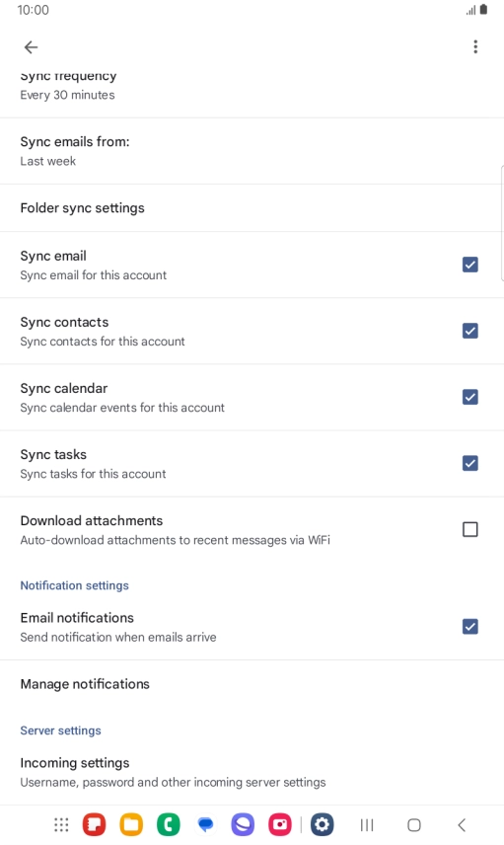504x845 pixels.
Task: Enable the Download attachments checkbox
Action: click(x=470, y=529)
